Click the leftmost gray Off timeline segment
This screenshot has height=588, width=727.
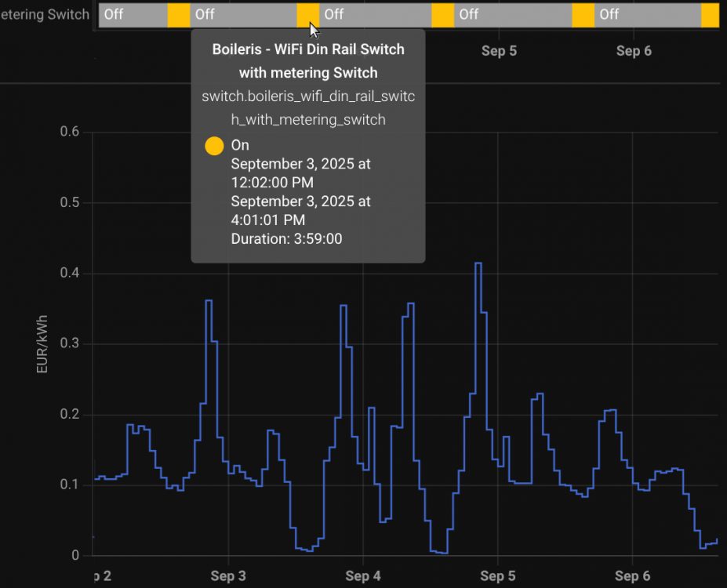(x=133, y=15)
